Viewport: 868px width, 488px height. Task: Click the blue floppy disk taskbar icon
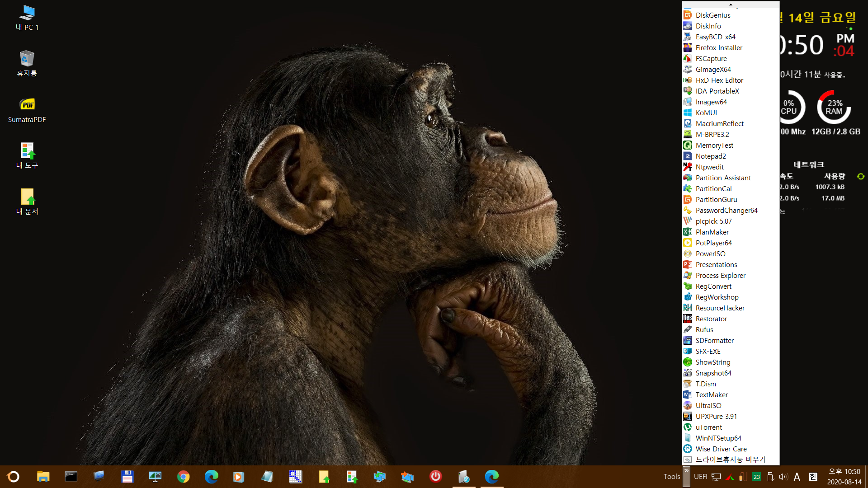pyautogui.click(x=127, y=477)
